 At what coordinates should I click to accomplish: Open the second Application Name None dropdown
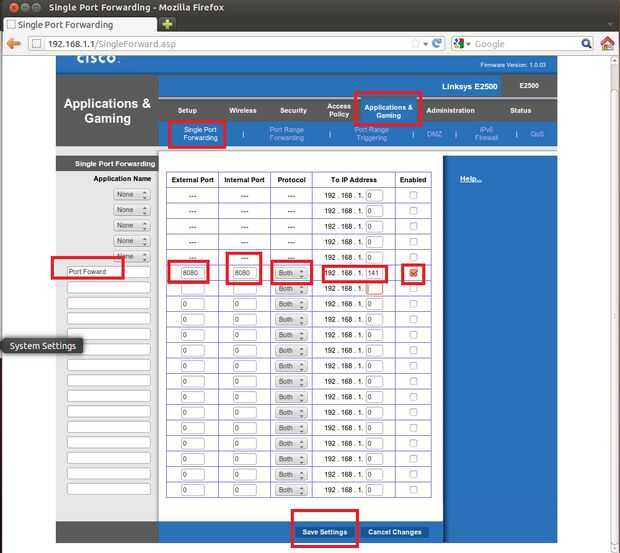click(132, 210)
